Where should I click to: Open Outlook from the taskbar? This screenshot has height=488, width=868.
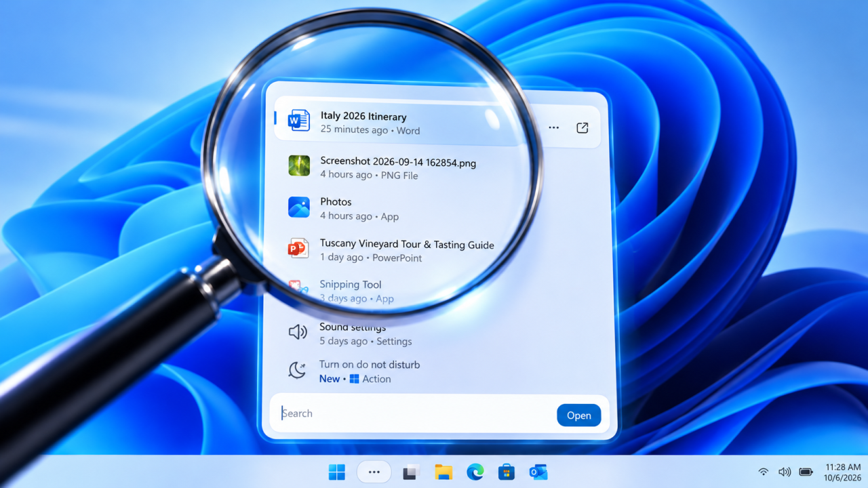tap(538, 472)
